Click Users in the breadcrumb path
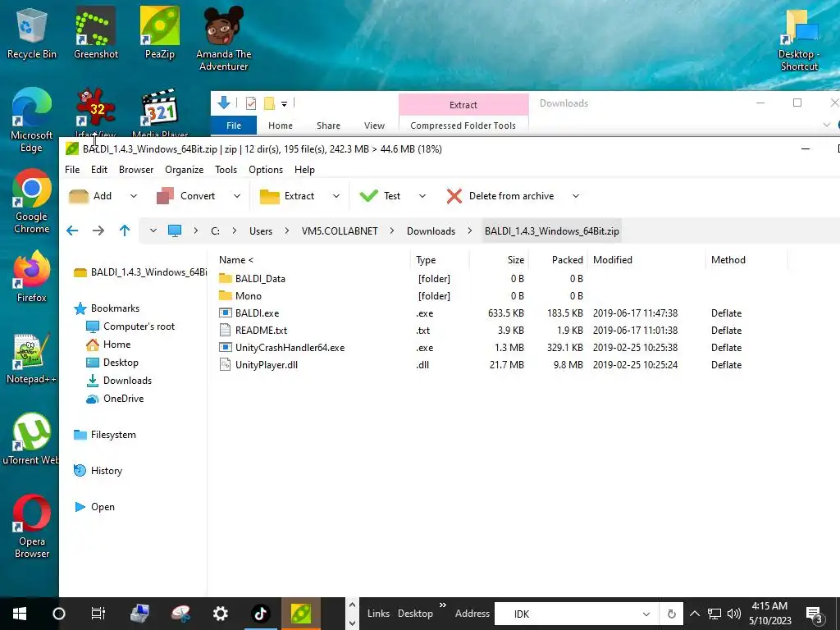Screen dimensions: 840x630 coord(261,231)
